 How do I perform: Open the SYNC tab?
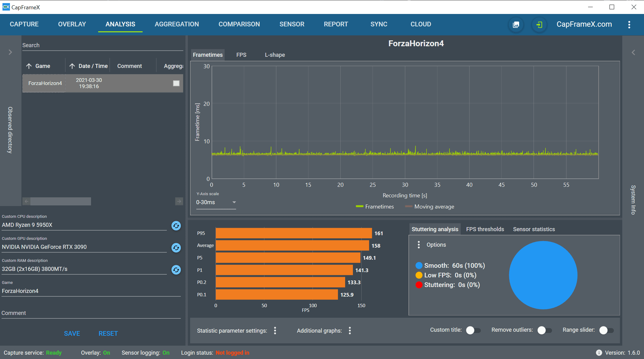pos(379,24)
